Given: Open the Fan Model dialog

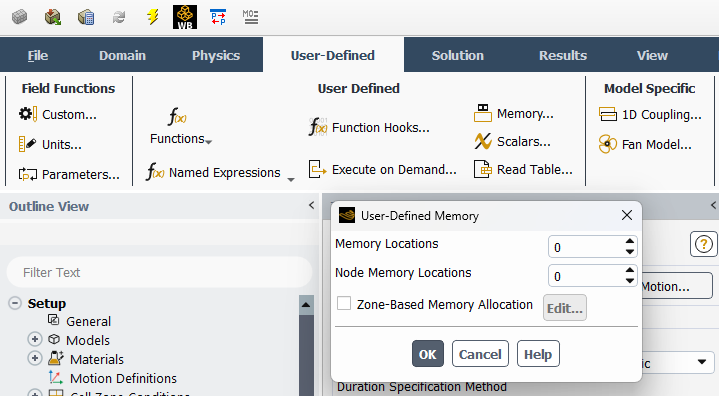Looking at the screenshot, I should click(x=645, y=144).
